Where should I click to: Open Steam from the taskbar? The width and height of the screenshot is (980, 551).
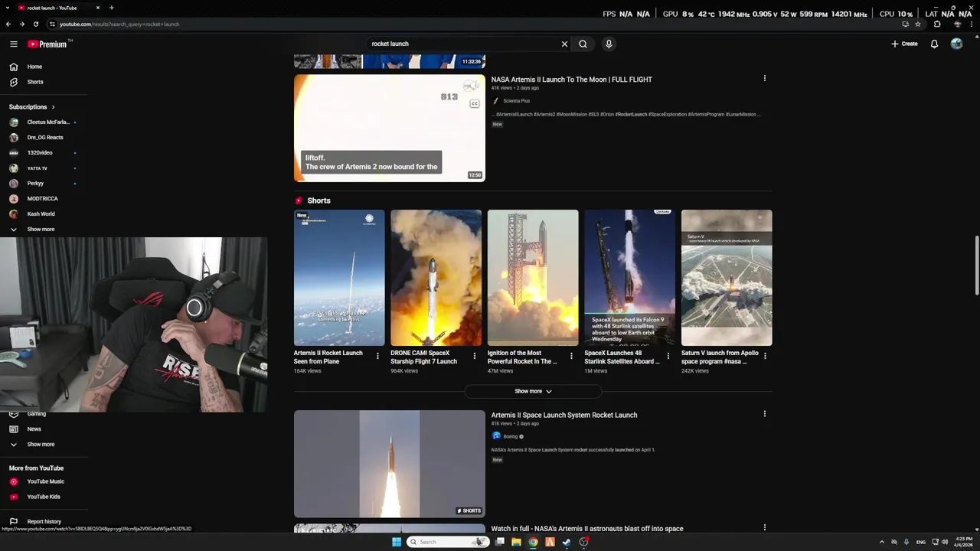[567, 542]
